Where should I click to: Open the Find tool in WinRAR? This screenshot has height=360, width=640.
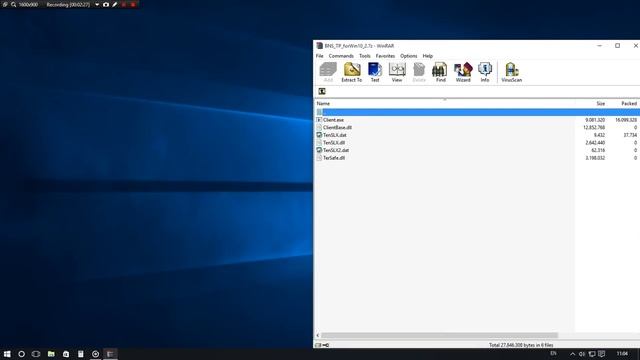pos(440,72)
